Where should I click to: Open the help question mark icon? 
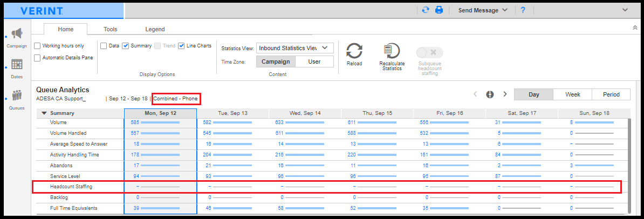point(523,10)
